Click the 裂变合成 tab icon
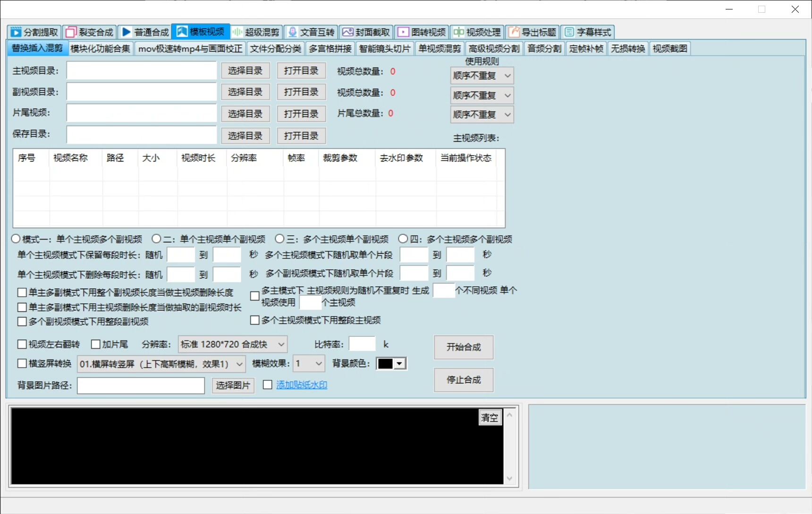Image resolution: width=812 pixels, height=514 pixels. [71, 32]
